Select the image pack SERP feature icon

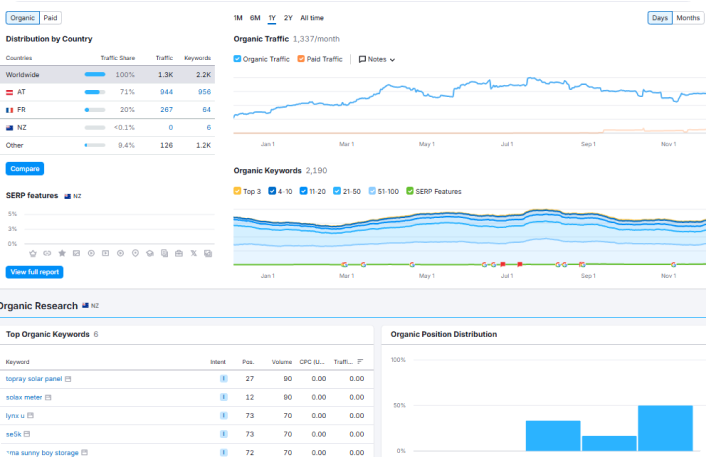pos(77,253)
